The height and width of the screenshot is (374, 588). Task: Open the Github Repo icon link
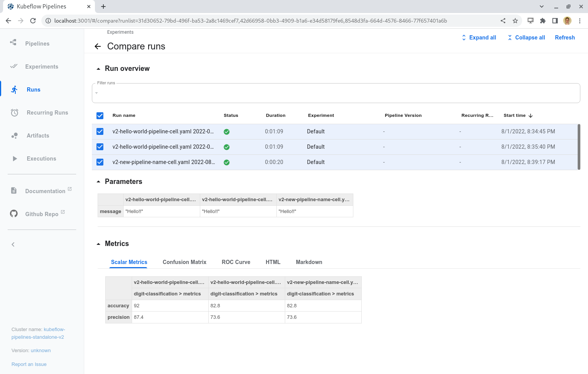[x=14, y=214]
